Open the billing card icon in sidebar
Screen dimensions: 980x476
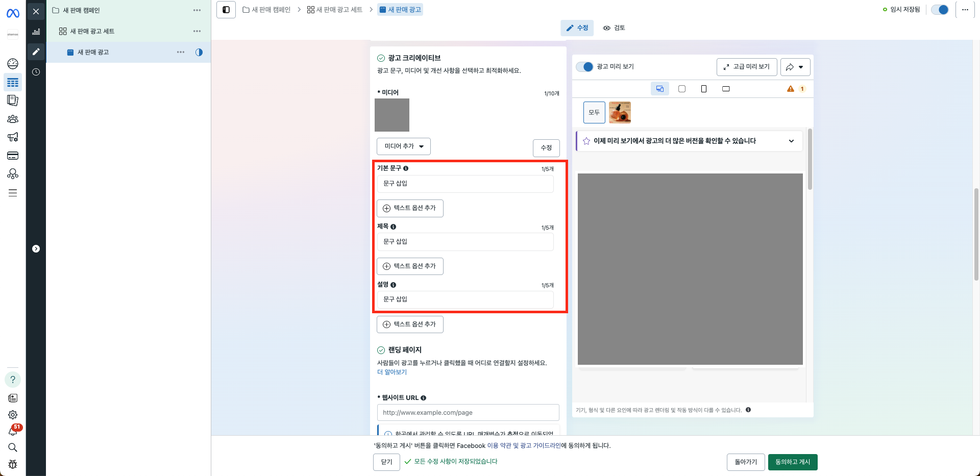click(13, 156)
